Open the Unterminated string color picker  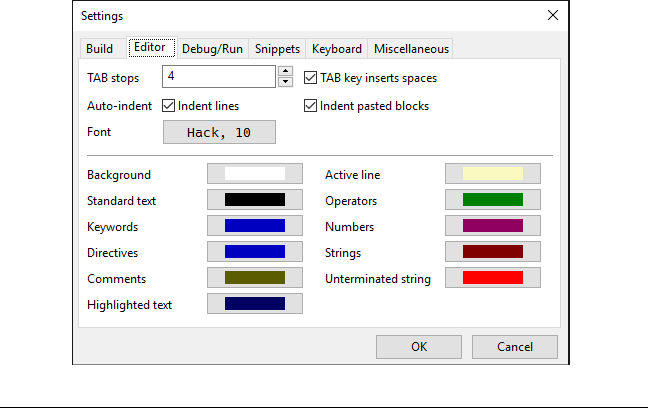(492, 278)
